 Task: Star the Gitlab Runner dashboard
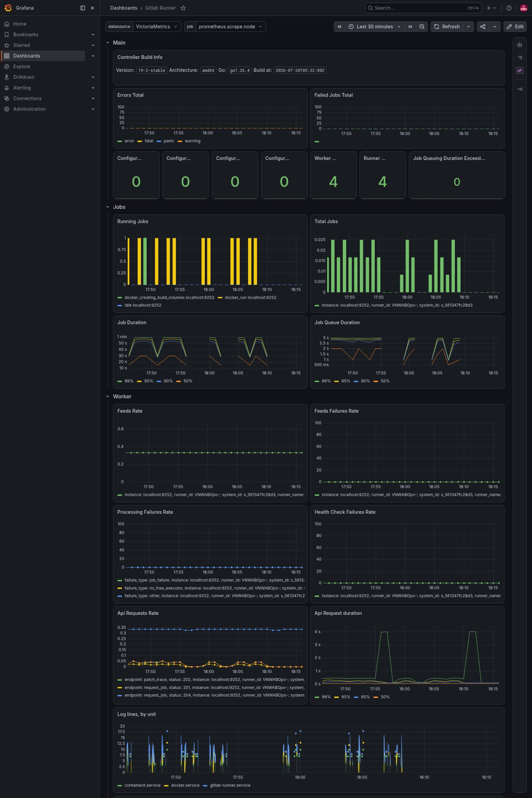[183, 8]
